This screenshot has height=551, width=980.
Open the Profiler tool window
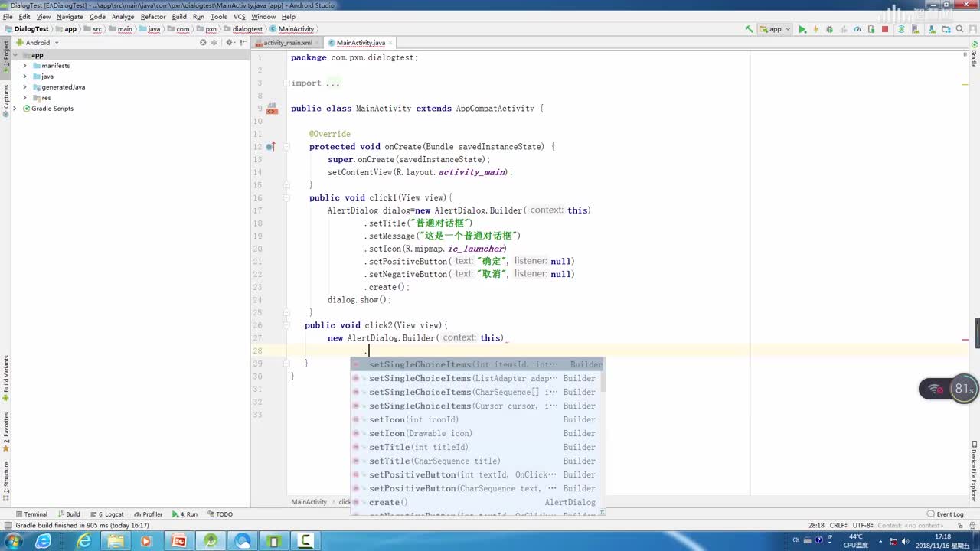click(148, 514)
